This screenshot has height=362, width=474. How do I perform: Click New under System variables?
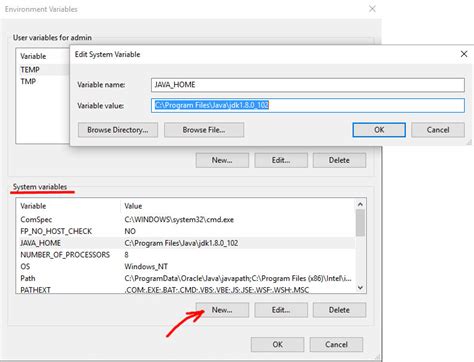click(x=222, y=310)
